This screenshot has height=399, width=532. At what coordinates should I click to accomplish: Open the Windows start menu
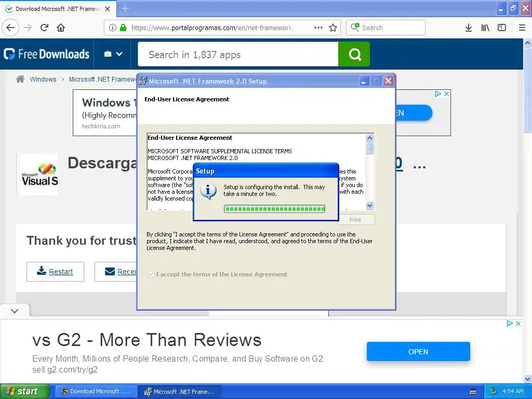pyautogui.click(x=25, y=391)
